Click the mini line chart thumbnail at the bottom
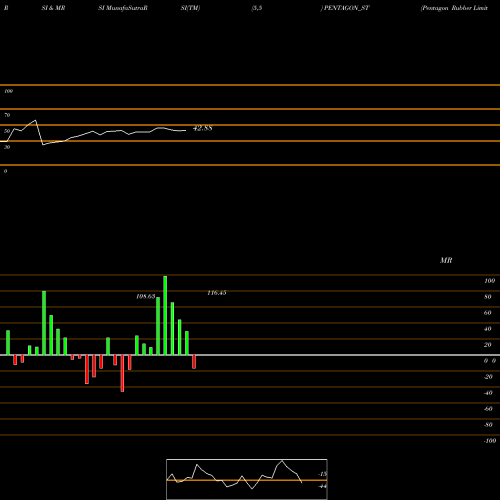This screenshot has width=500, height=500. tap(247, 479)
